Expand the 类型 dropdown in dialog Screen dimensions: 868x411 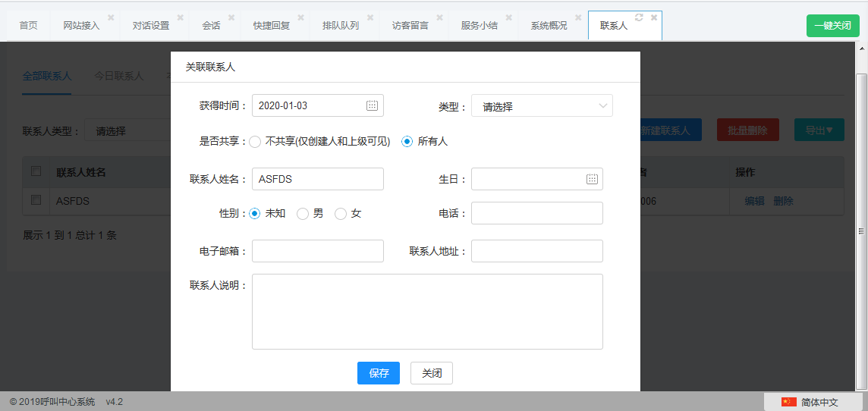point(542,106)
